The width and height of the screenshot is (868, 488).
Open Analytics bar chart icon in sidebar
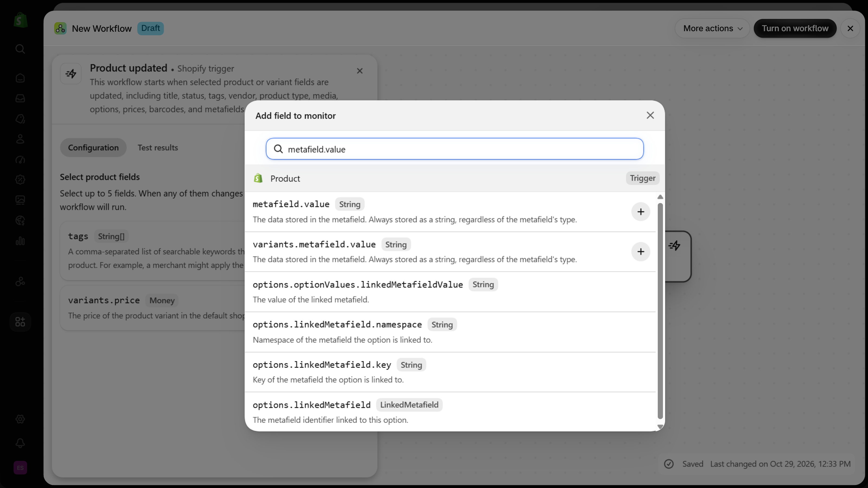(20, 241)
